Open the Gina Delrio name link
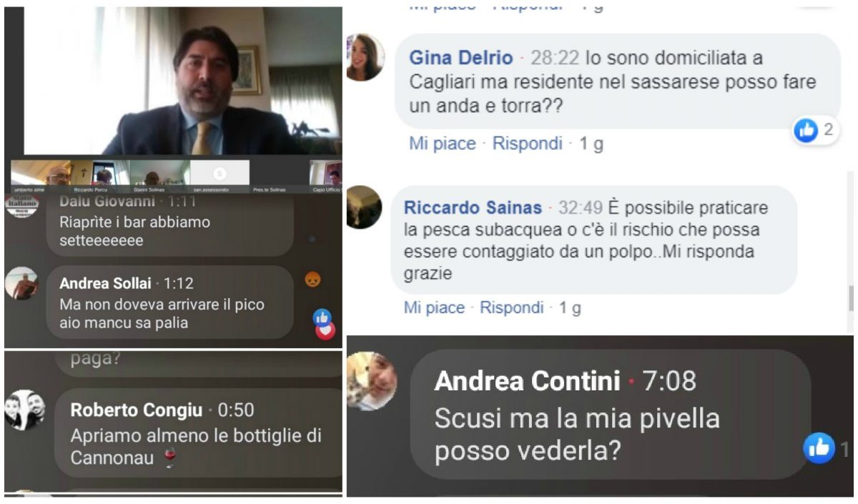 coord(461,58)
